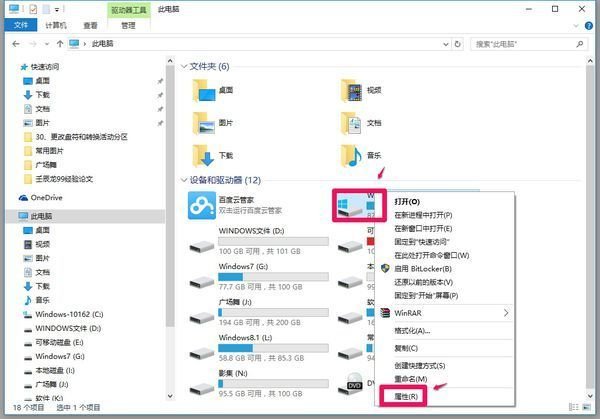Expand the address bar history dropdown
The height and width of the screenshot is (419, 600).
pyautogui.click(x=445, y=44)
